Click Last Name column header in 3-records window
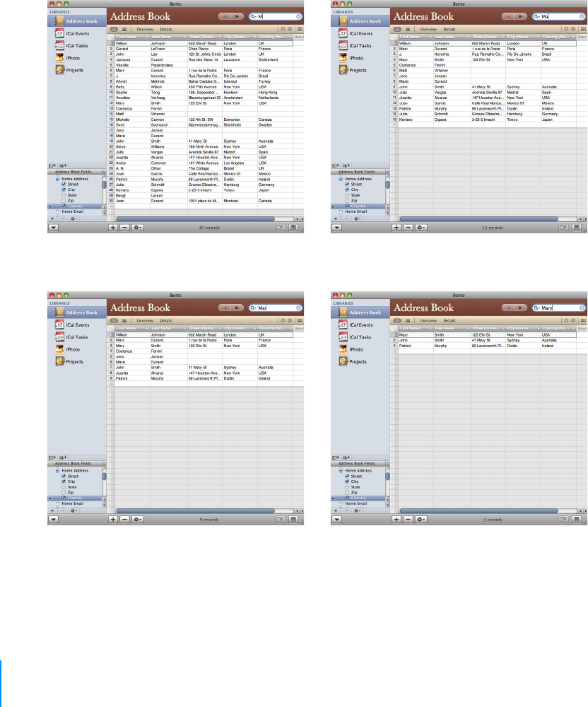Screen dimensions: 588x707 [x=452, y=328]
